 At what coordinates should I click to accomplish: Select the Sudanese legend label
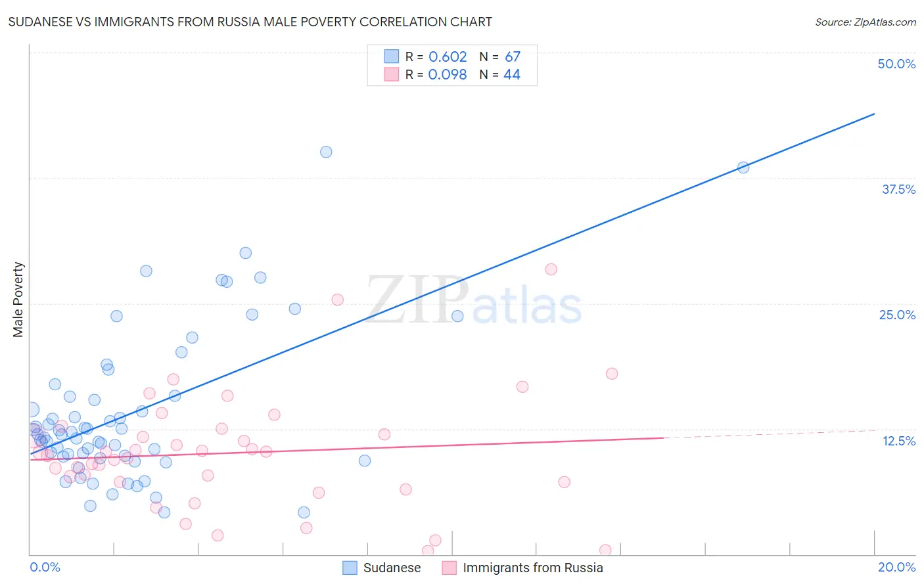tap(392, 568)
